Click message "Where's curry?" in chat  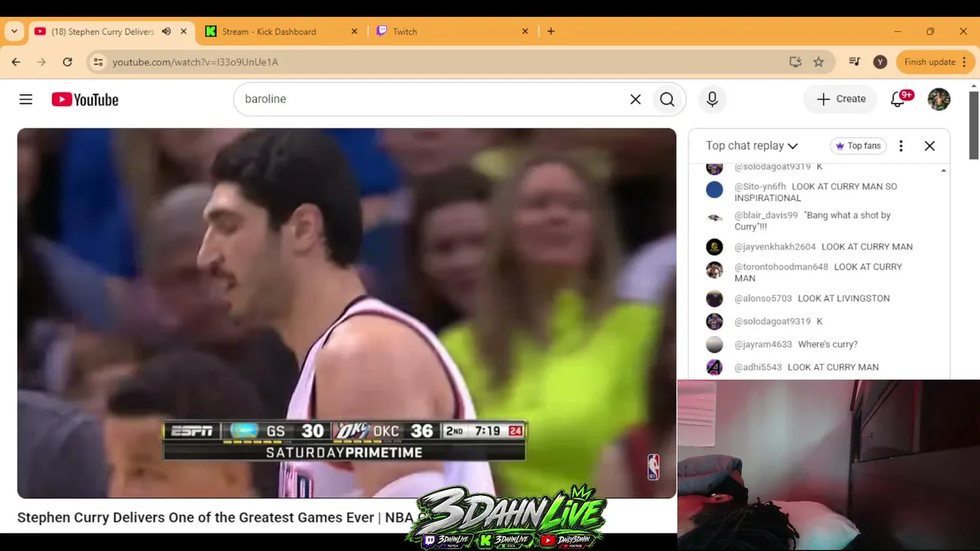click(x=828, y=344)
